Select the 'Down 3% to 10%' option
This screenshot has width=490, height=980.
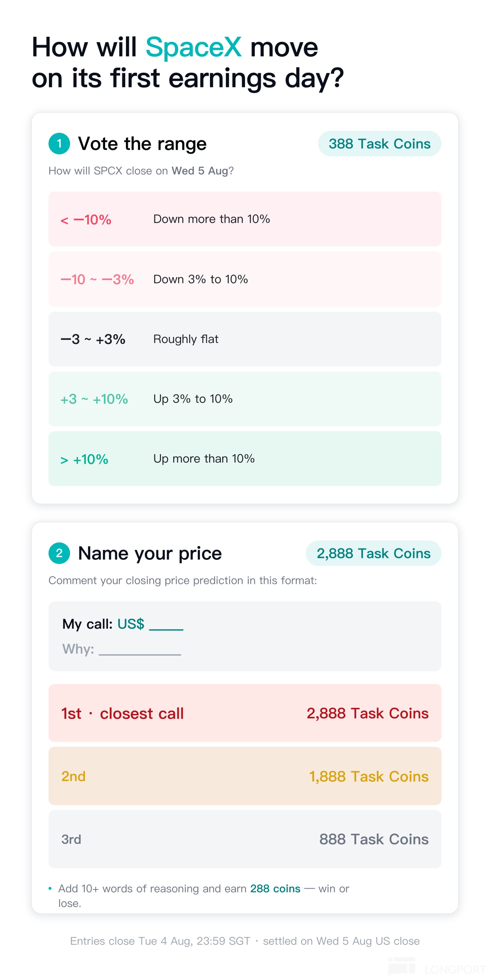pyautogui.click(x=245, y=279)
